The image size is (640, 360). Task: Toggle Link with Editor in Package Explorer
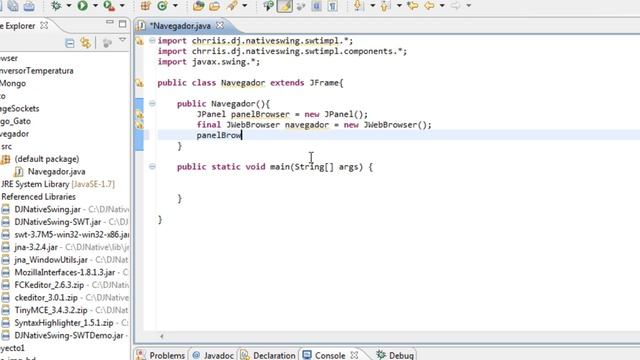pos(86,42)
